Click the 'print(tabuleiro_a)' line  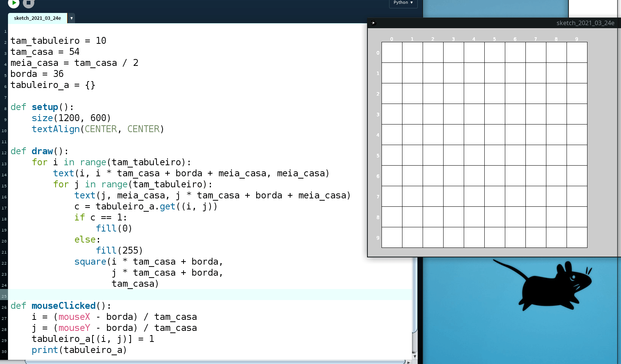click(x=79, y=350)
